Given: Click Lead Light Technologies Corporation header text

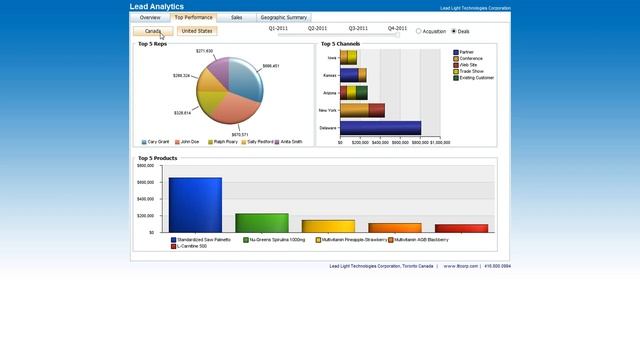Looking at the screenshot, I should [475, 8].
